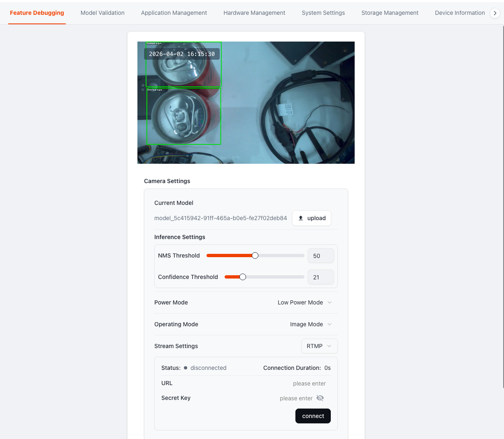Switch to the Model Validation tab
The width and height of the screenshot is (504, 439).
(x=102, y=13)
